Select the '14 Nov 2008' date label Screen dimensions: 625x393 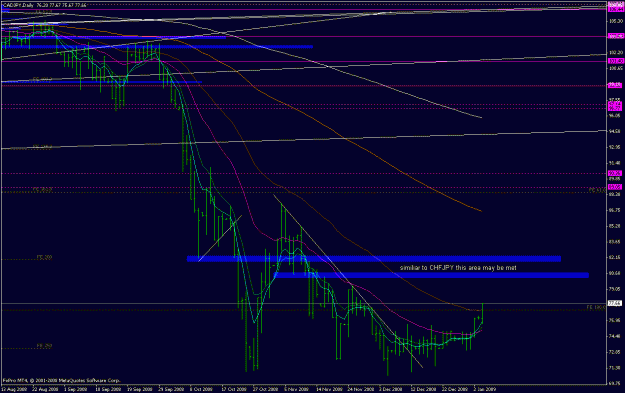click(329, 389)
